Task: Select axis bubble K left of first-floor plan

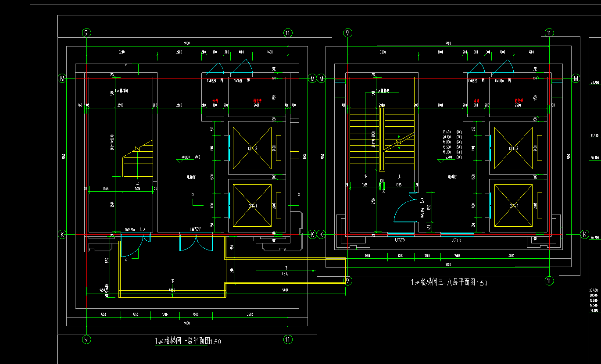Action: tap(62, 235)
